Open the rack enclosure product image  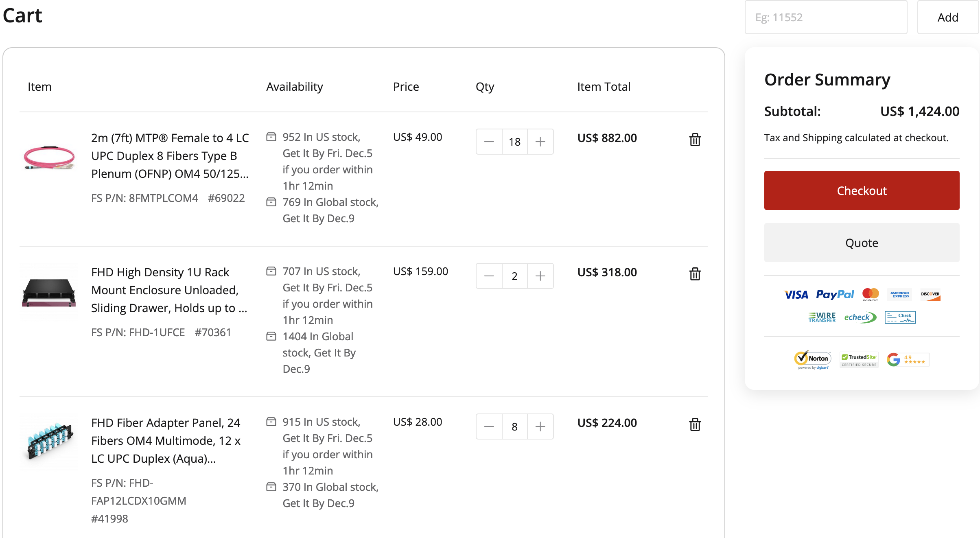click(49, 292)
